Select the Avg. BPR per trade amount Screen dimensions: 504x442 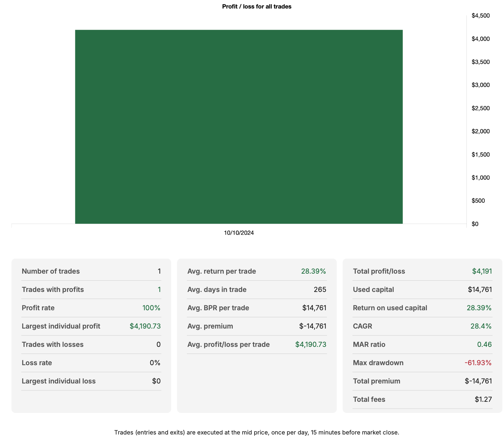pyautogui.click(x=314, y=308)
